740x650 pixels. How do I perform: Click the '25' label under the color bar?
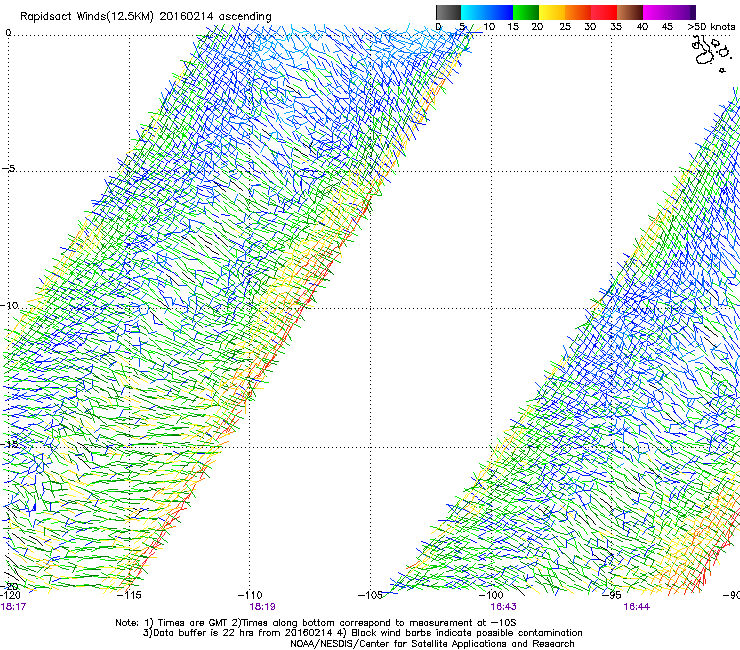point(565,27)
